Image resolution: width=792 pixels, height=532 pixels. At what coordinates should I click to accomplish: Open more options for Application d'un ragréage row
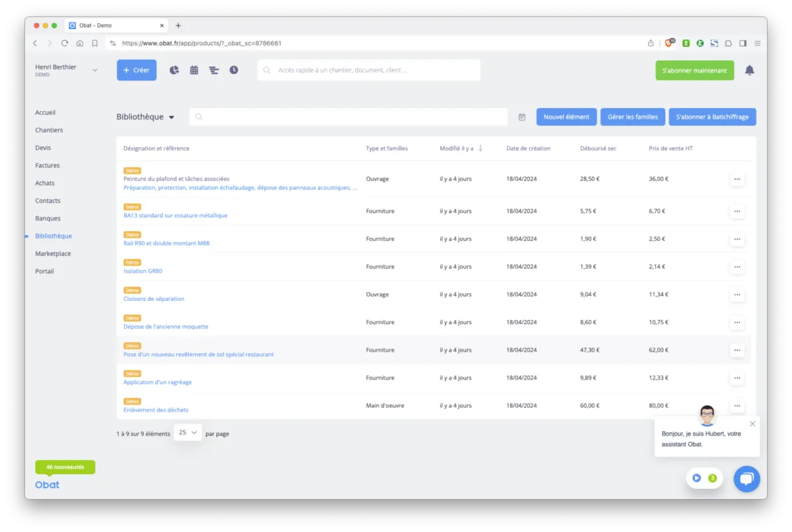[737, 378]
